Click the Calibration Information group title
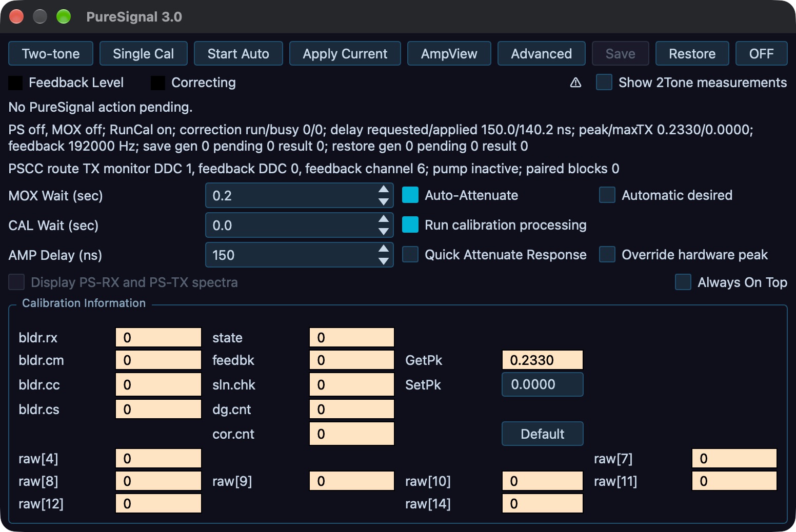This screenshot has height=532, width=796. (x=84, y=303)
